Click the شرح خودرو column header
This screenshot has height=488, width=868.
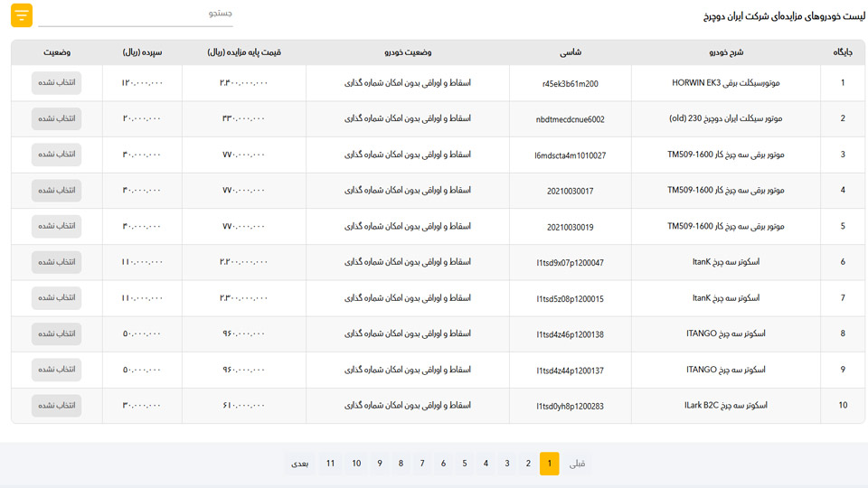click(x=726, y=52)
